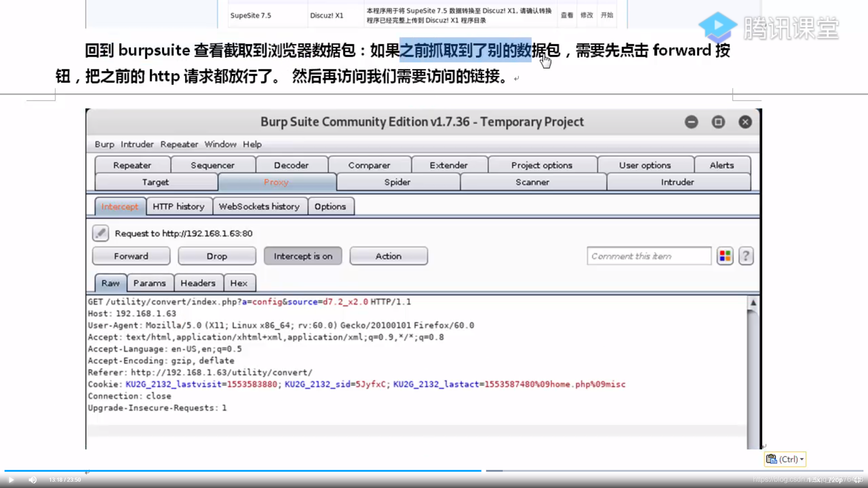Select the Hex view tab

coord(238,282)
